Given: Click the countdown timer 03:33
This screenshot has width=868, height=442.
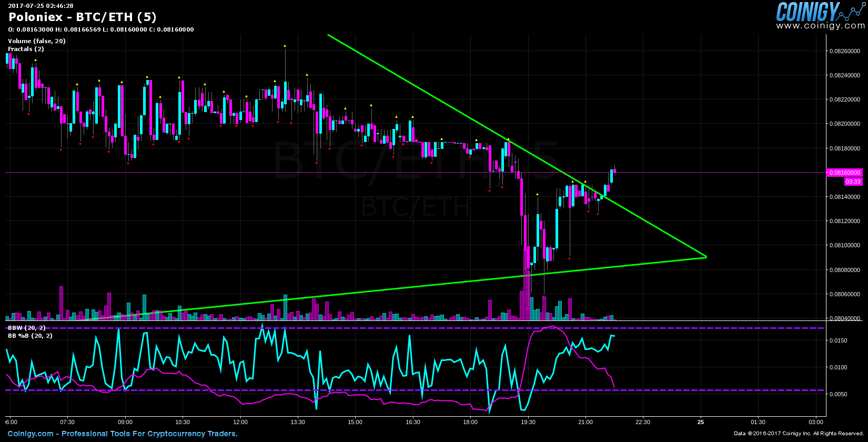Looking at the screenshot, I should pos(853,182).
